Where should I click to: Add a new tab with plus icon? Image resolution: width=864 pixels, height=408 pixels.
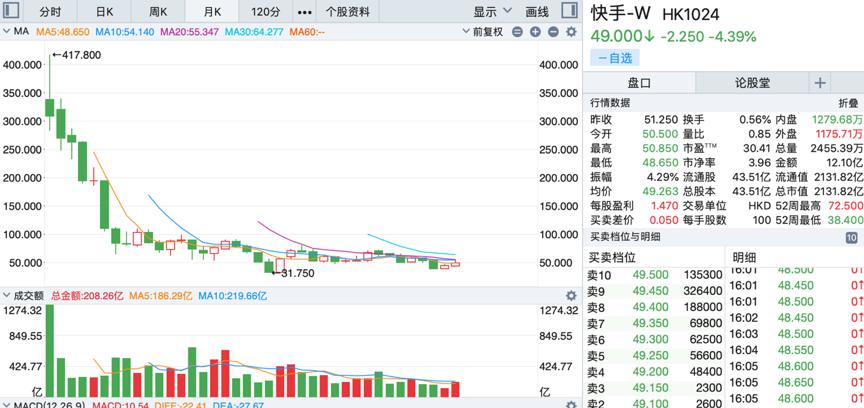coord(820,83)
